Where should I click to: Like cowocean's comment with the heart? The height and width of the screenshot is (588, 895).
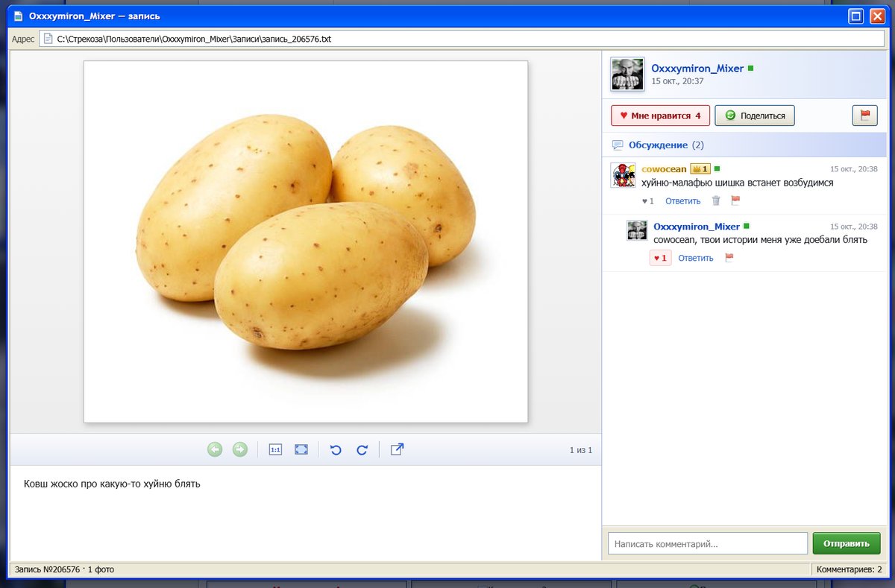pyautogui.click(x=647, y=201)
